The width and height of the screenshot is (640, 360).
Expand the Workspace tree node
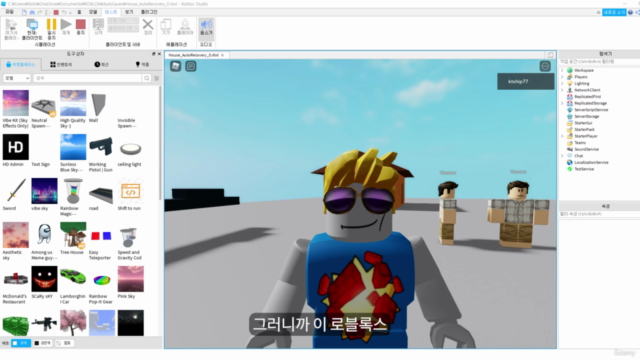pos(562,70)
